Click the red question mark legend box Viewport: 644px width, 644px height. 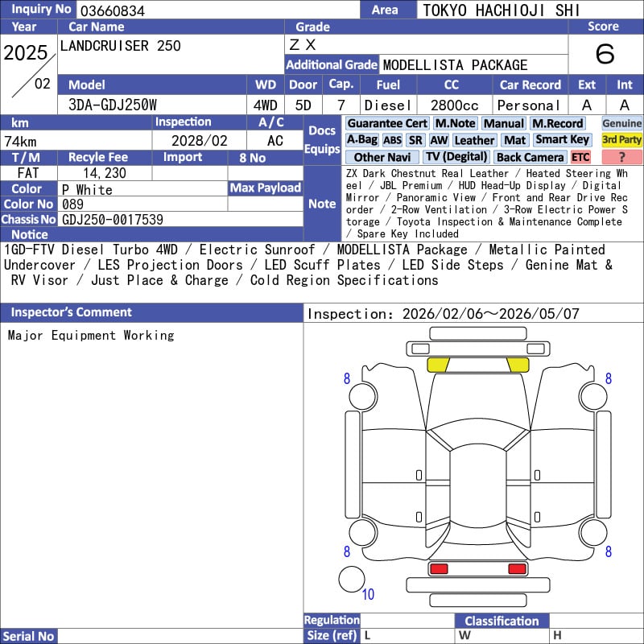coord(621,157)
